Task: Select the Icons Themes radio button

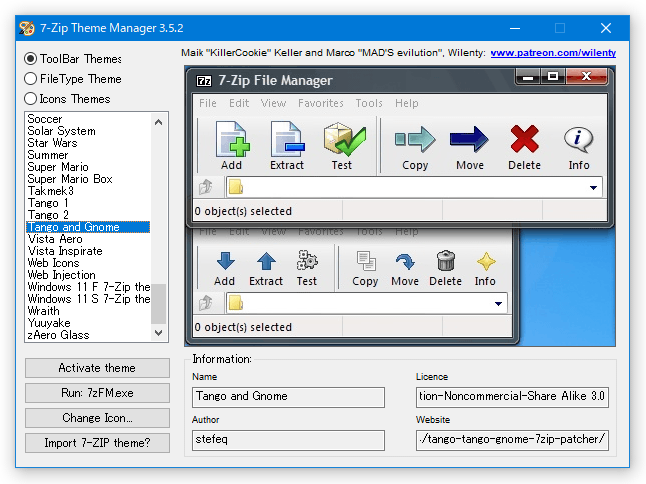Action: pos(30,99)
